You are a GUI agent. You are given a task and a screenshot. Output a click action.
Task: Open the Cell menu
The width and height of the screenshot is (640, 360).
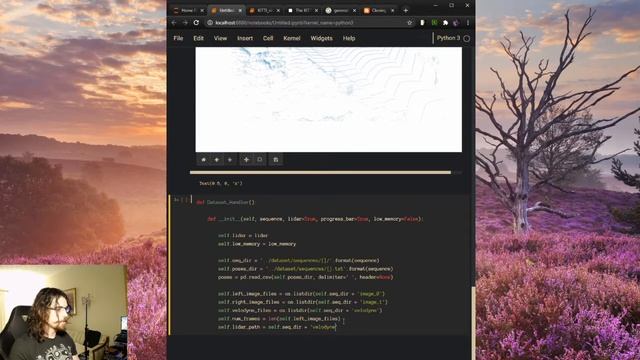click(268, 38)
